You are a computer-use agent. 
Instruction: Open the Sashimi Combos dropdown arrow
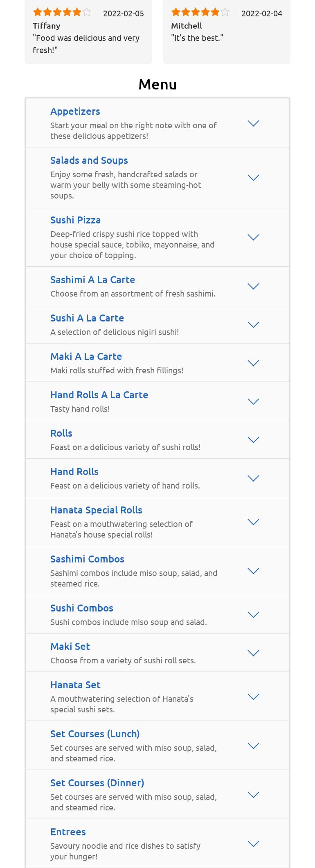click(254, 571)
